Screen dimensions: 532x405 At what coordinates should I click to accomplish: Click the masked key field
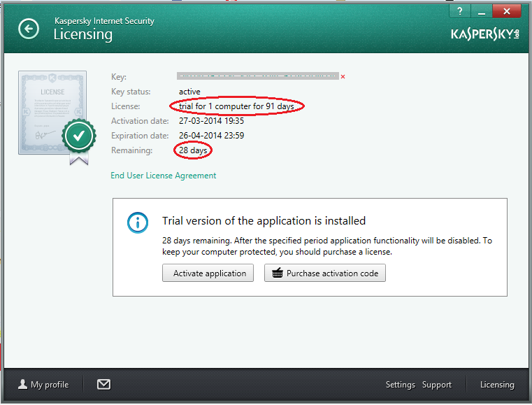coord(258,76)
